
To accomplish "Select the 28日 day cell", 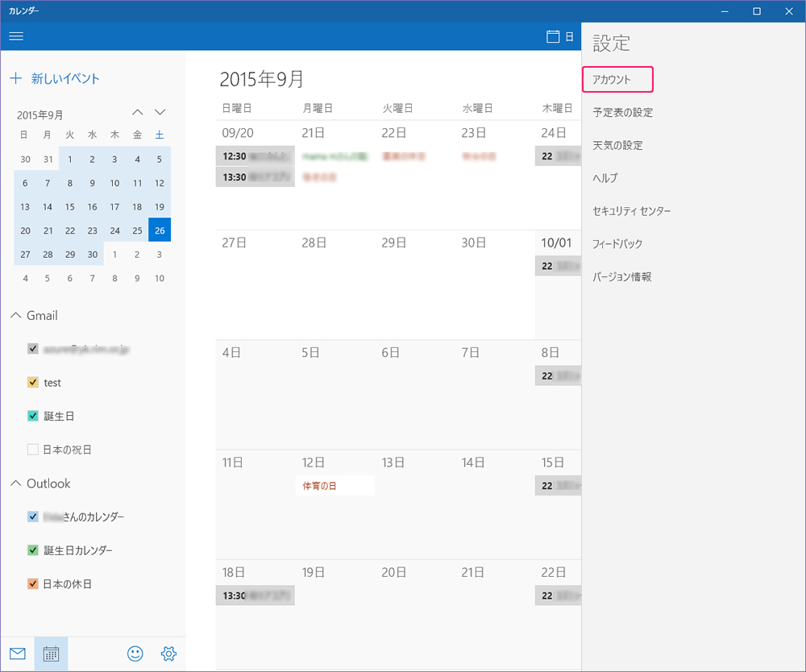I will (x=334, y=285).
